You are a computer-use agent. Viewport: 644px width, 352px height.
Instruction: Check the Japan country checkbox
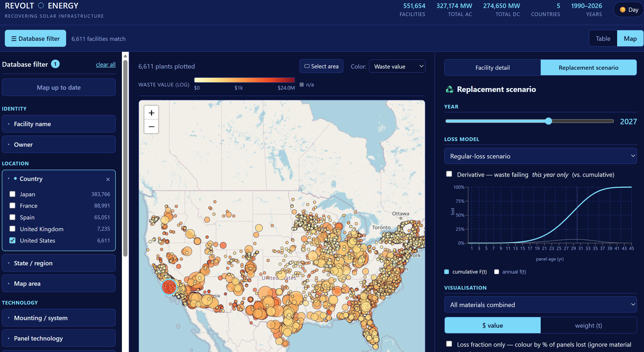[x=12, y=194]
